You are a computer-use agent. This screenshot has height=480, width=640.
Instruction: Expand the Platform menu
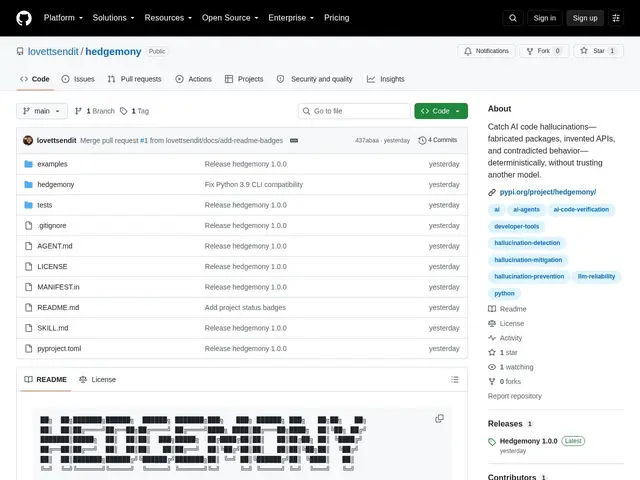point(63,18)
